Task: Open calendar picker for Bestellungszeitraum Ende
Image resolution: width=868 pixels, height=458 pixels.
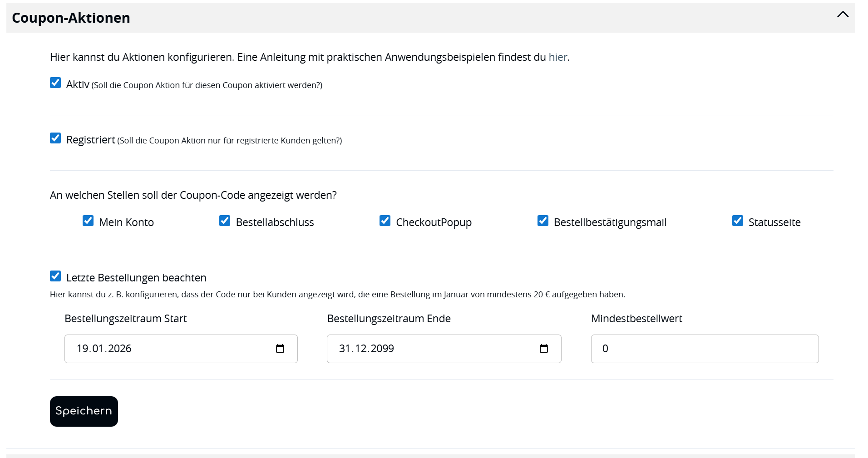Action: 544,349
